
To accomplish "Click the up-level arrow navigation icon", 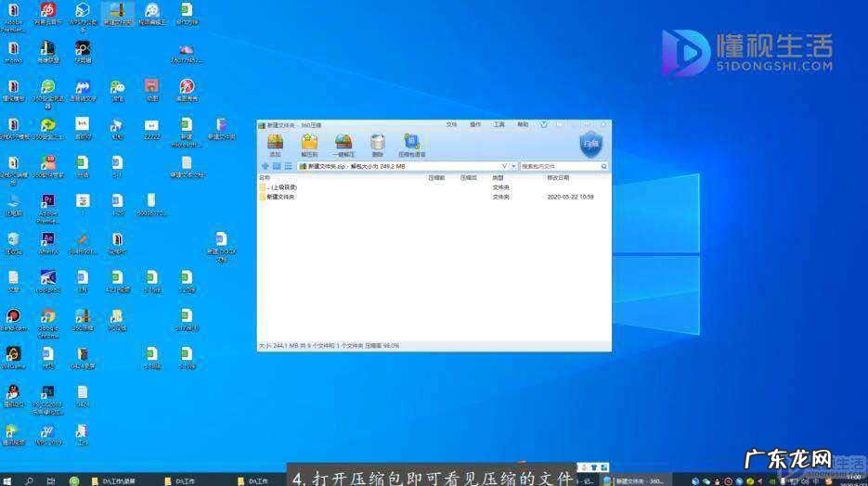I will pyautogui.click(x=264, y=166).
